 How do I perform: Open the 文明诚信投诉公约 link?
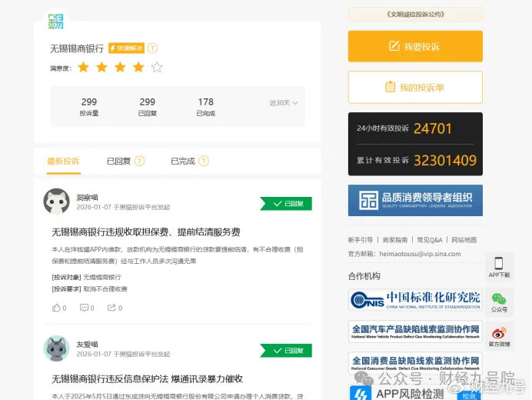415,14
